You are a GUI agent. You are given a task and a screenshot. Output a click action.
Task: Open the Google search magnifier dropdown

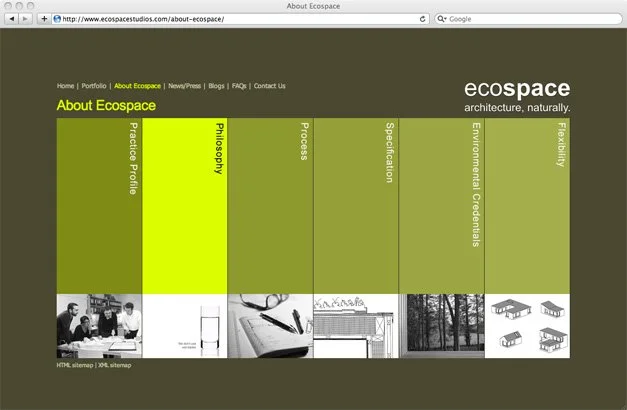(441, 19)
